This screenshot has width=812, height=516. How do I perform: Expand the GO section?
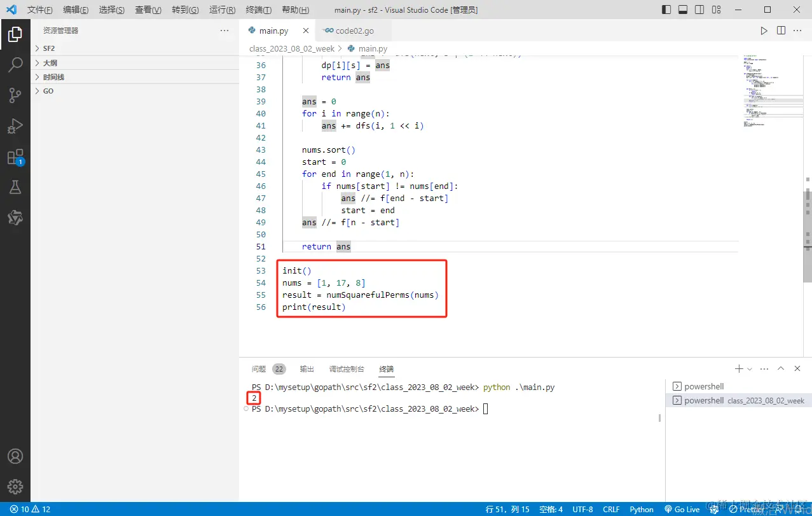135,91
